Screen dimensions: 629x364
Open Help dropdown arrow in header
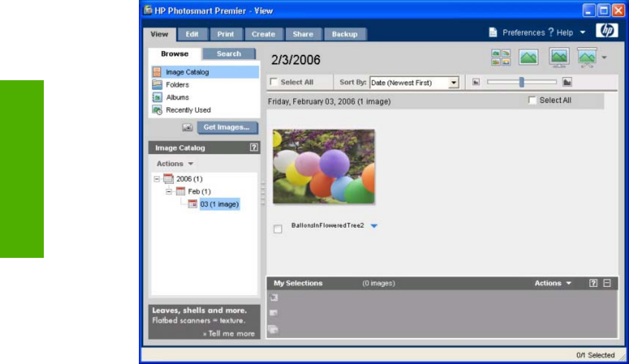pyautogui.click(x=583, y=33)
